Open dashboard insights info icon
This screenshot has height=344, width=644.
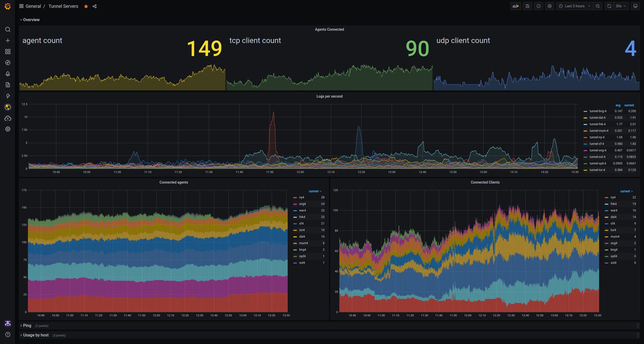pos(539,6)
